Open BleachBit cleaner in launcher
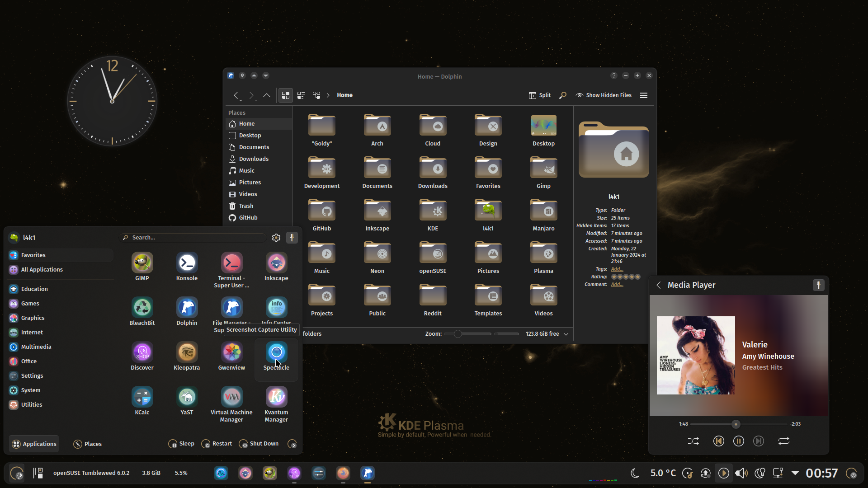868x488 pixels. tap(142, 312)
